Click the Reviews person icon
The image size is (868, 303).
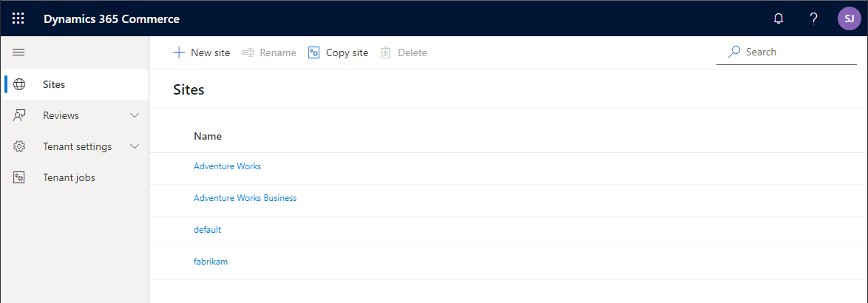[x=19, y=115]
